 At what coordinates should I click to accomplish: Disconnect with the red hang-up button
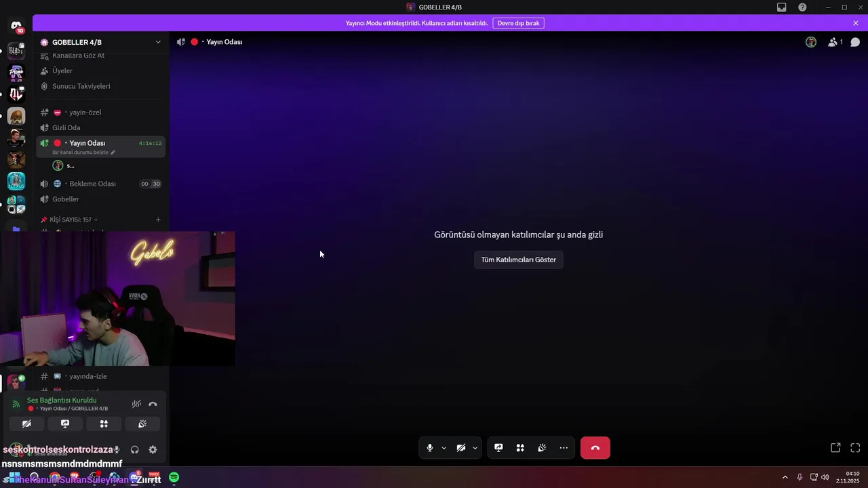pos(595,448)
